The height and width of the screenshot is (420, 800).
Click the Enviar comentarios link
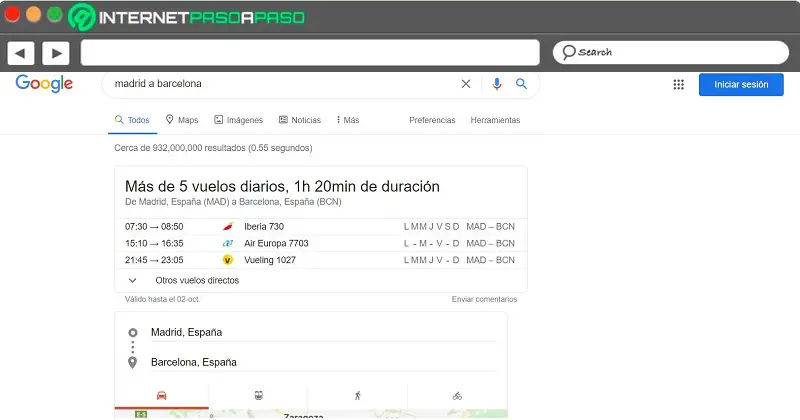(484, 299)
